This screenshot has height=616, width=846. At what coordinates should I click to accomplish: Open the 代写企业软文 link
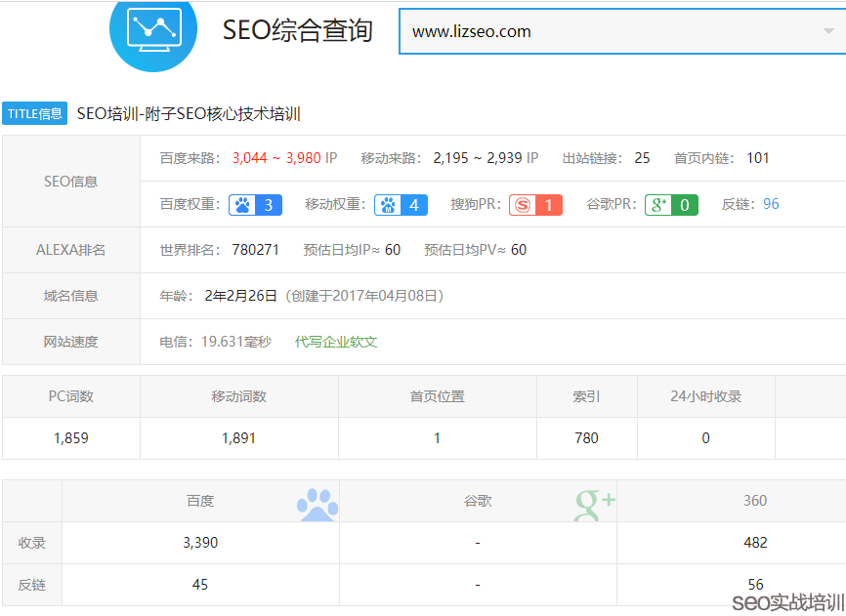click(336, 342)
